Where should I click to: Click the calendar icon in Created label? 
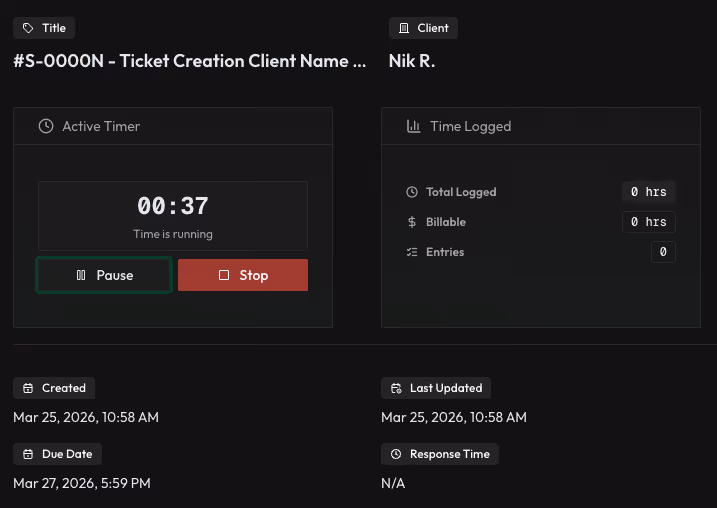(x=28, y=388)
